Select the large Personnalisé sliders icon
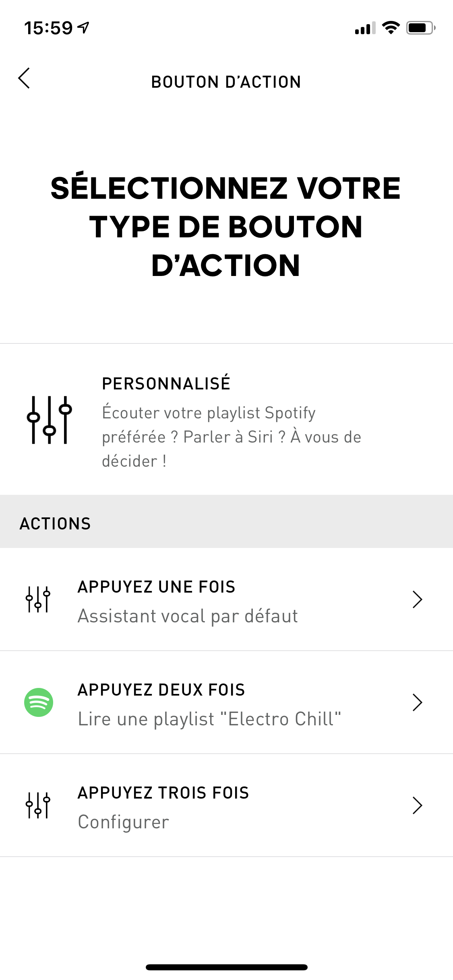The width and height of the screenshot is (453, 980). [49, 420]
